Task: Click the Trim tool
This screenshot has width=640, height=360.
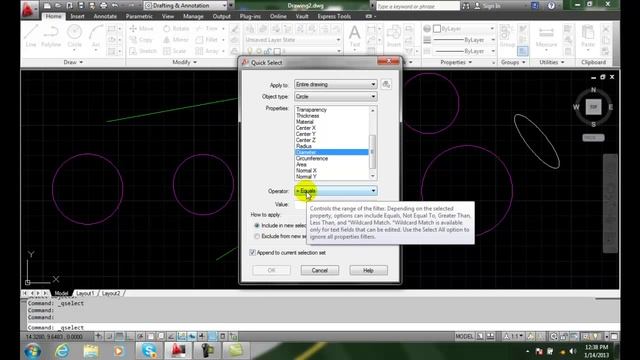Action: [207, 29]
